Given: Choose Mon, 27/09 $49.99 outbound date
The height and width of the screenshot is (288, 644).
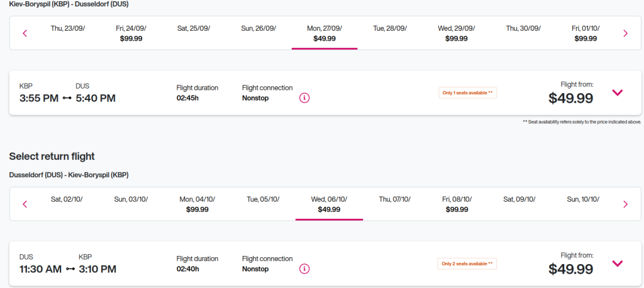Looking at the screenshot, I should 325,33.
